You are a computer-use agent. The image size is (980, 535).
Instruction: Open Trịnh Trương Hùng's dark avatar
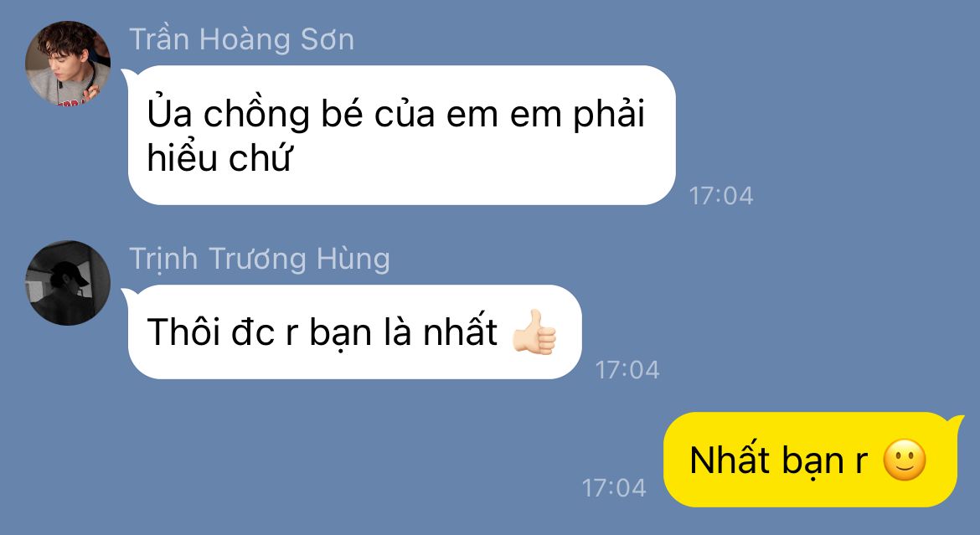tap(68, 282)
